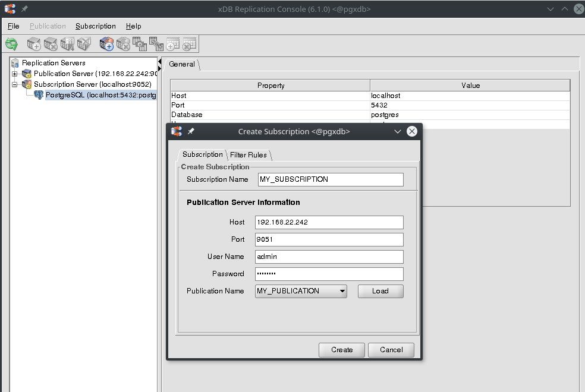
Task: Click the publication server Host input field
Action: (329, 222)
